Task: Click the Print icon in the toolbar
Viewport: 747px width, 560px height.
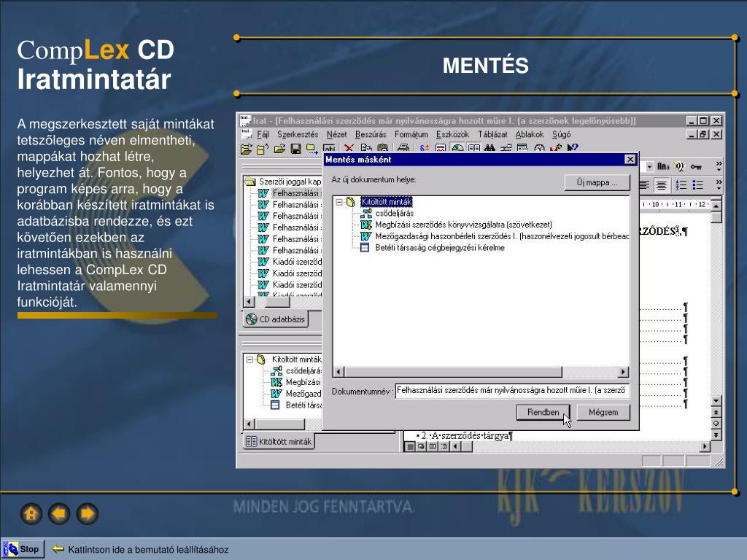Action: click(x=403, y=149)
